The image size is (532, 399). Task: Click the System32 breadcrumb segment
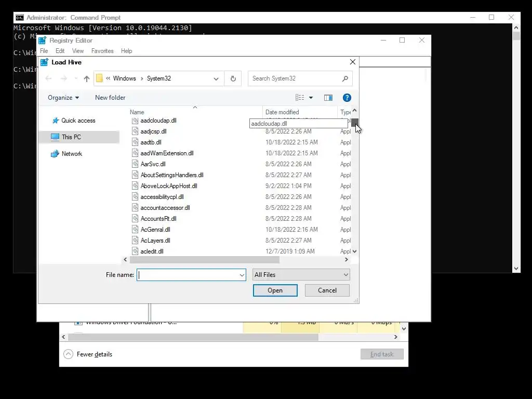coord(159,78)
